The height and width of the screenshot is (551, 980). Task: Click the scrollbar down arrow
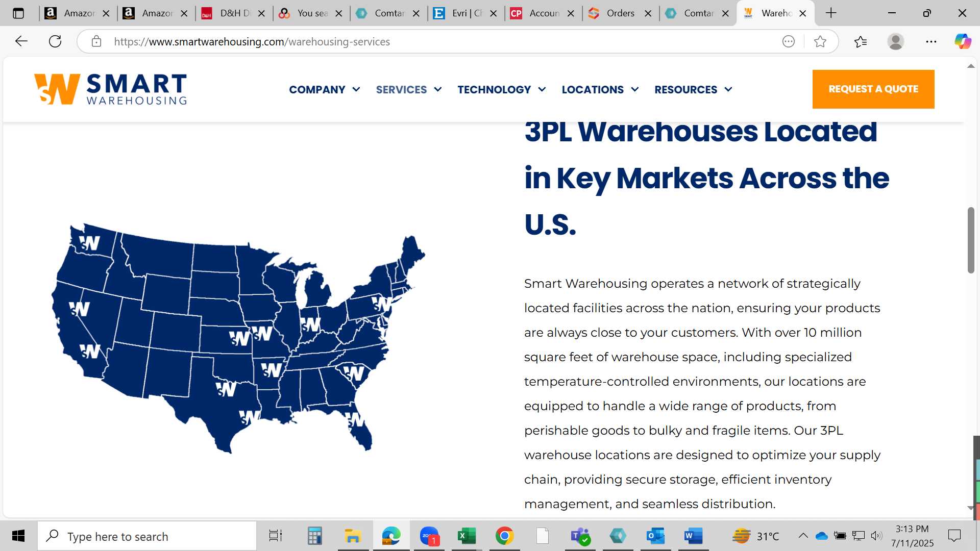coord(971,508)
